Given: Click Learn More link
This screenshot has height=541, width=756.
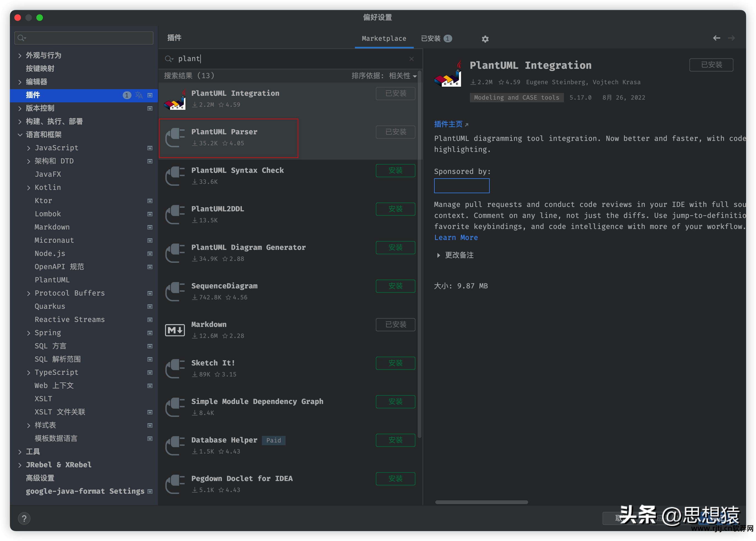Looking at the screenshot, I should click(456, 237).
